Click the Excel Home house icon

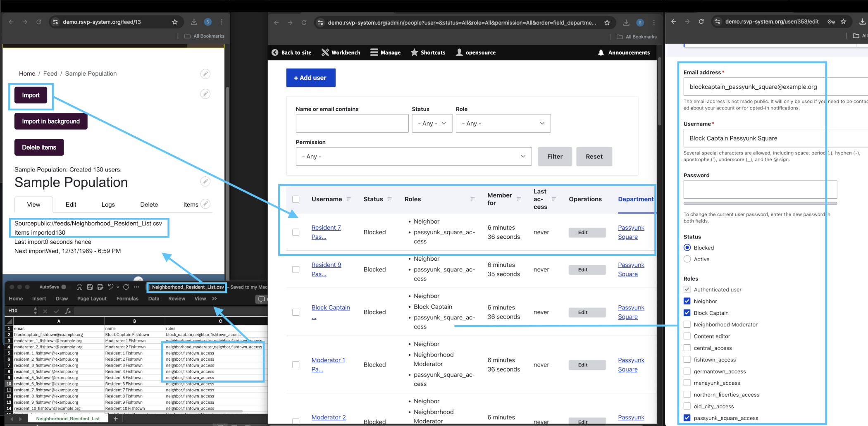point(79,287)
